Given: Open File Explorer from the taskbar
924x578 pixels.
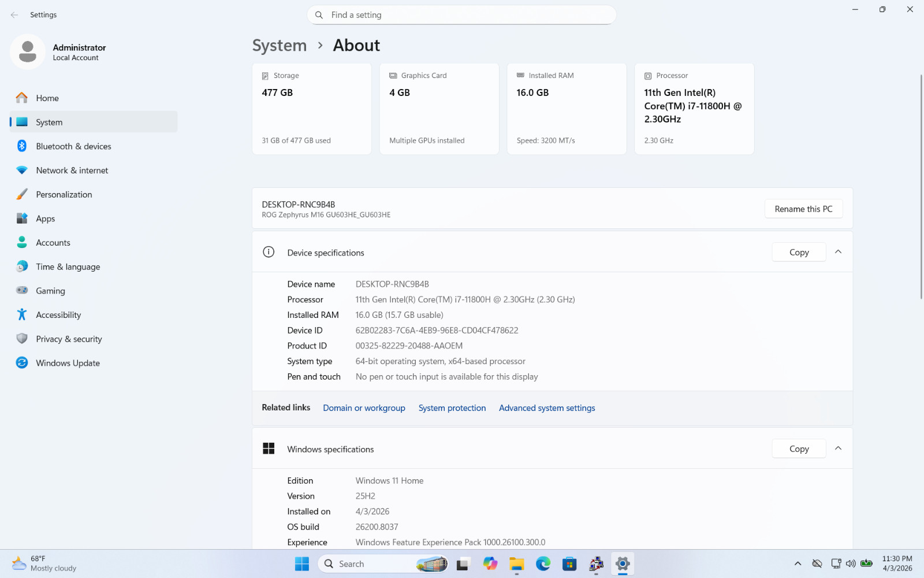Looking at the screenshot, I should point(517,564).
